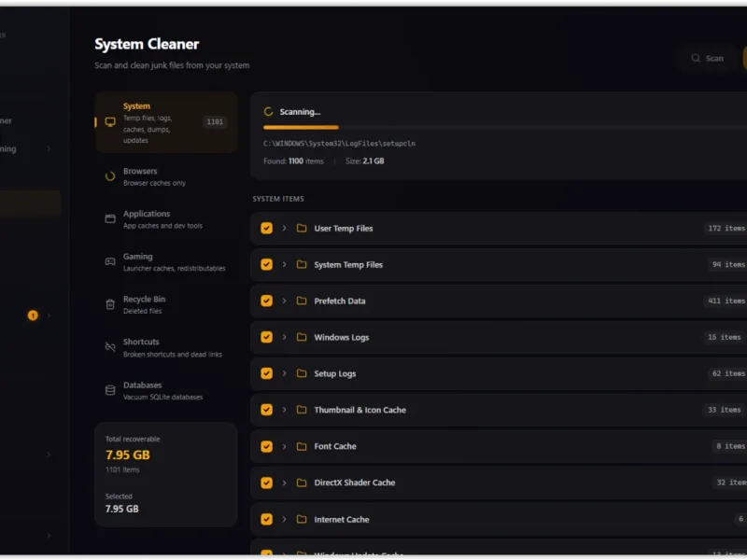
Task: Click the 33 items badge
Action: click(725, 410)
